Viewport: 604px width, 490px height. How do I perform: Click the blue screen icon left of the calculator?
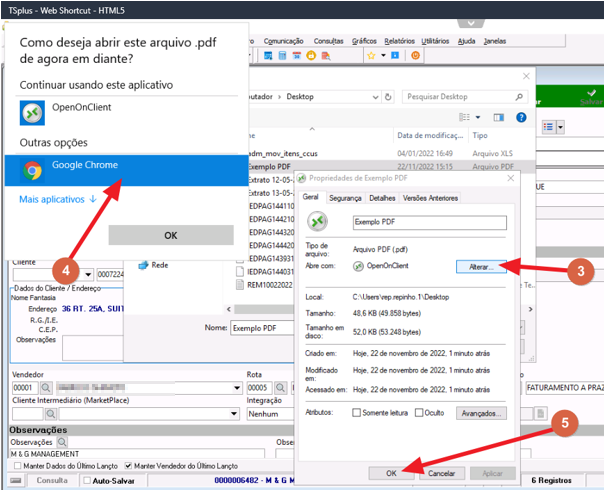coord(268,55)
